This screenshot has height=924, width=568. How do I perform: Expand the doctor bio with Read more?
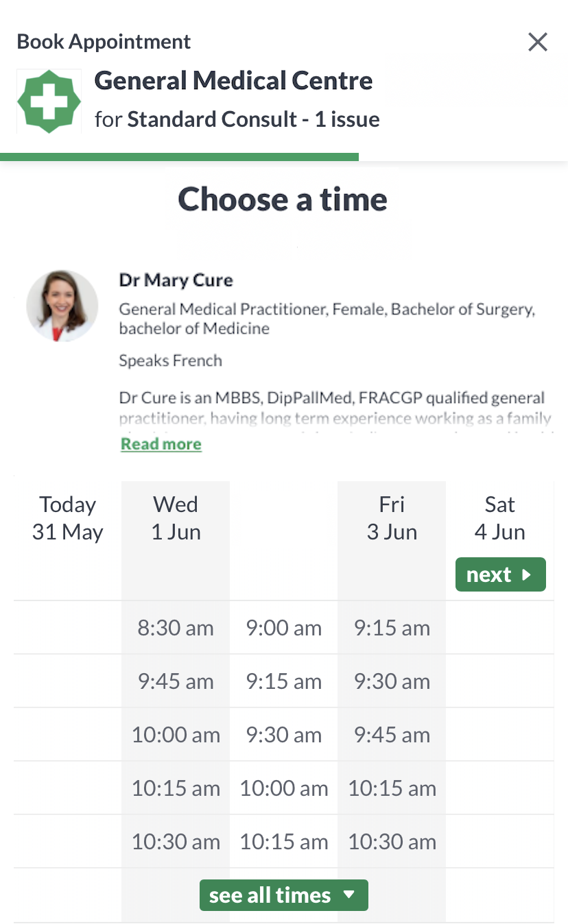pos(161,443)
